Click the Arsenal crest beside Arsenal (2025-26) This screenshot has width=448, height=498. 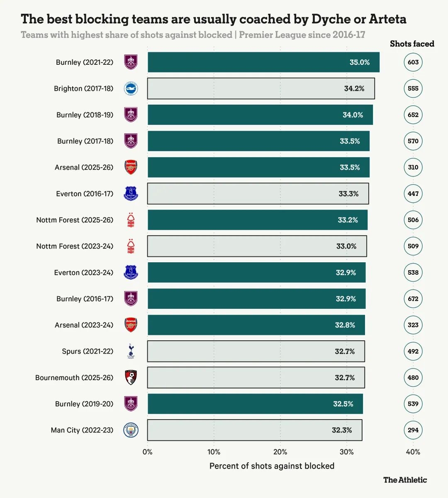[x=131, y=167]
